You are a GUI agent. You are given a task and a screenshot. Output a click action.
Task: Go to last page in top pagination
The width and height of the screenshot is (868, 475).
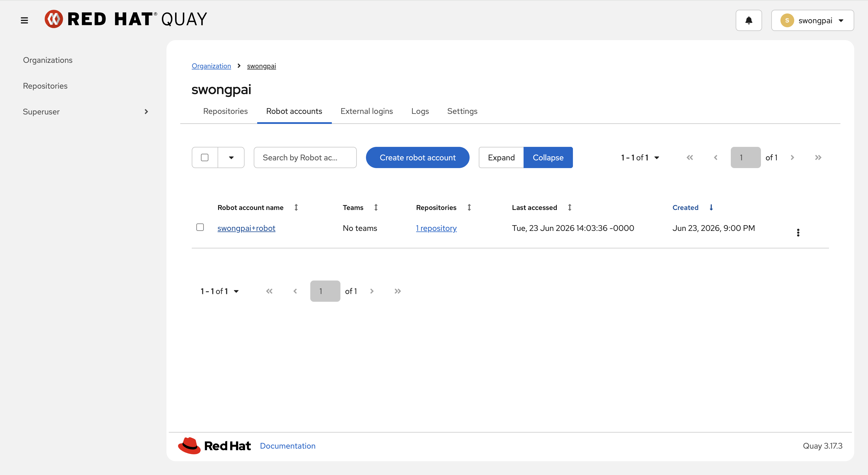point(818,157)
